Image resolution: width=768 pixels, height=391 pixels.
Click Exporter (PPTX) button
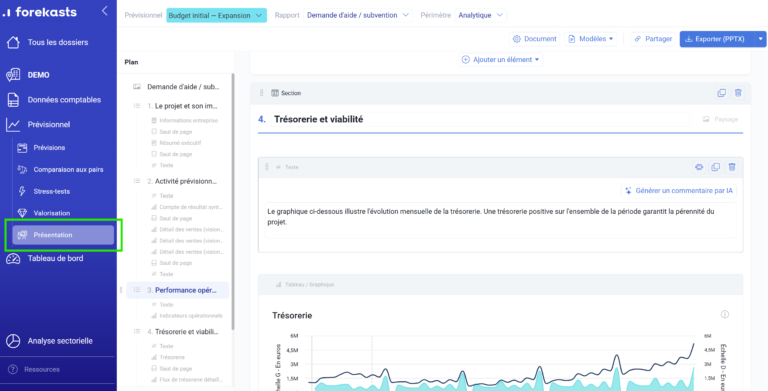point(717,39)
